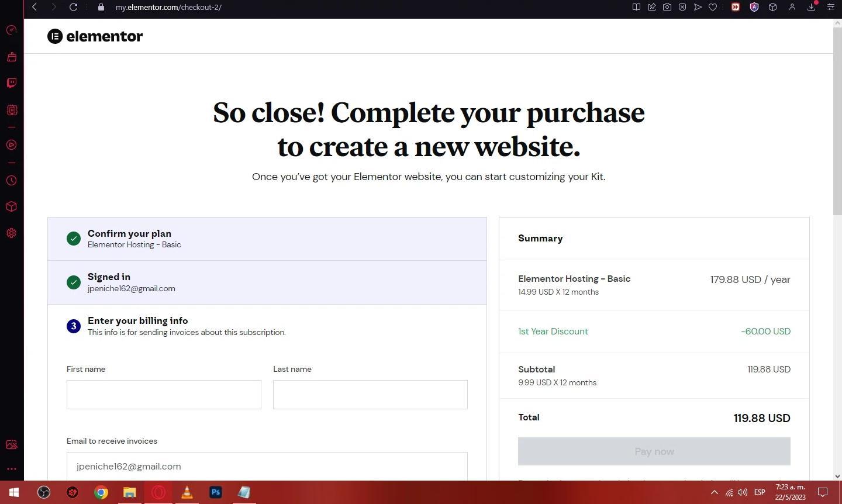Reload the checkout page
This screenshot has height=504, width=842.
[x=73, y=7]
